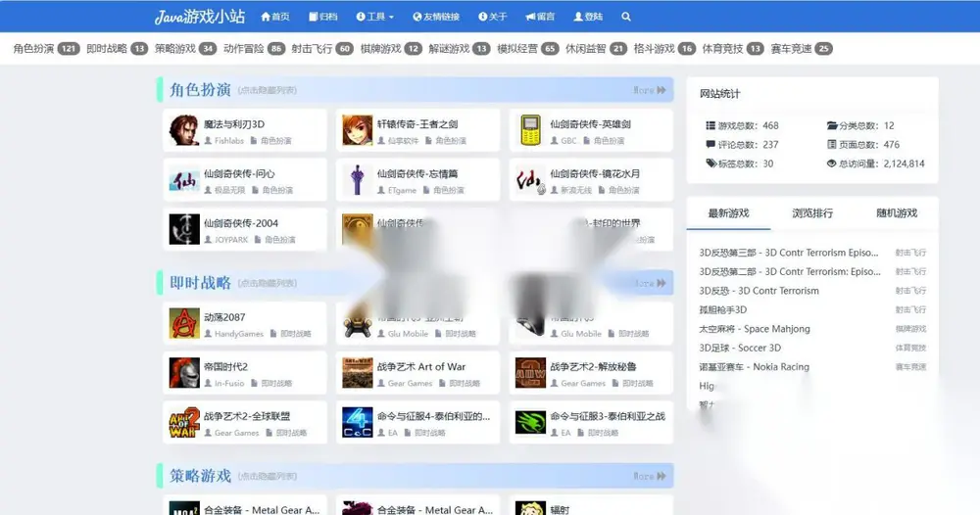The width and height of the screenshot is (980, 515).
Task: Open the 仙剑奇侠传-镜花水月 game icon
Action: click(530, 180)
